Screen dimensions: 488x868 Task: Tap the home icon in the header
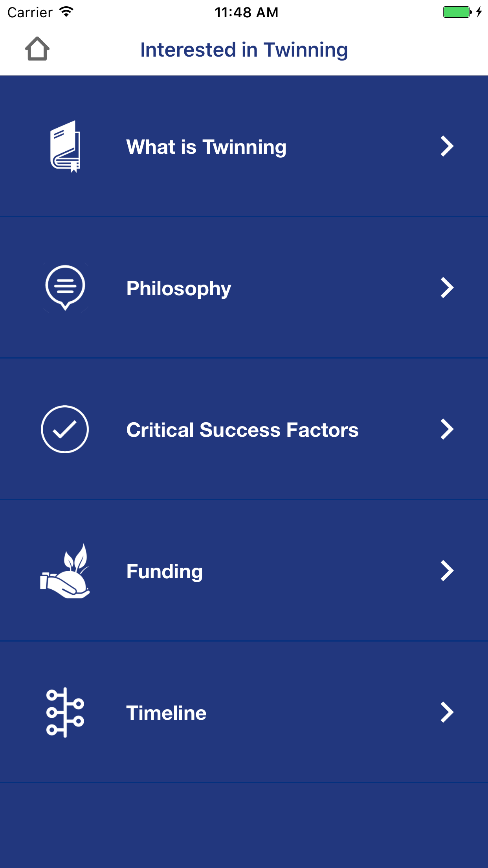point(37,49)
